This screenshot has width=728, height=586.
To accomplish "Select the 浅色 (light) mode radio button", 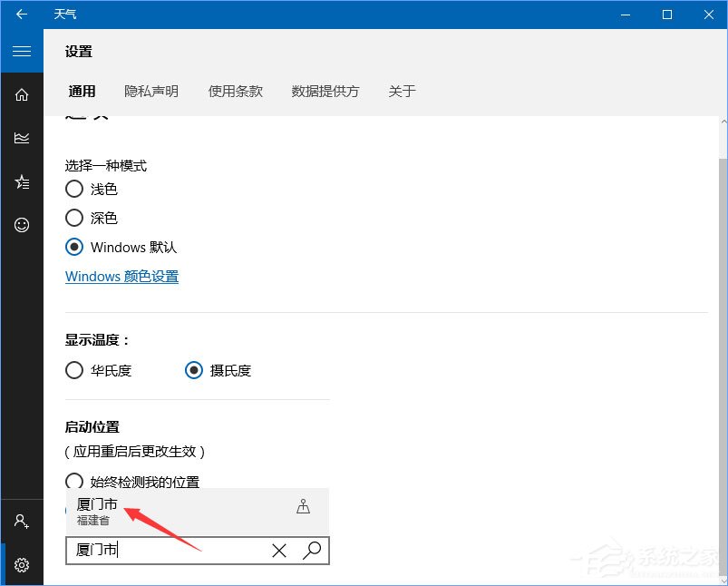I will click(x=73, y=189).
